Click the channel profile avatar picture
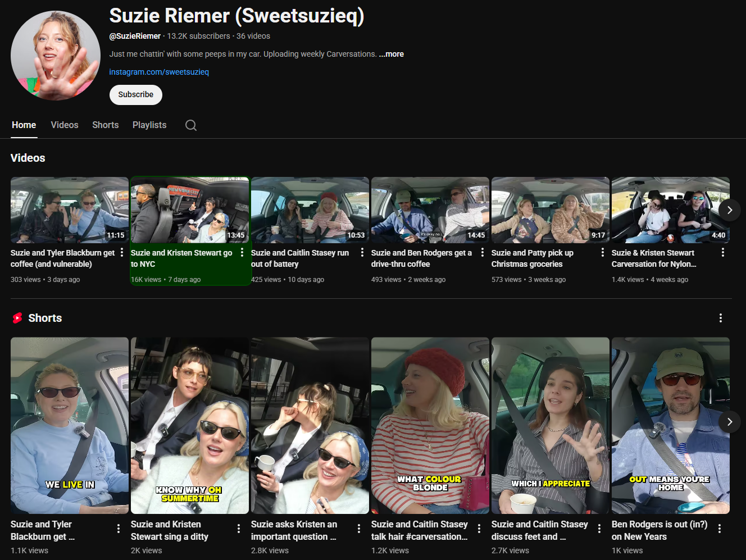746x560 pixels. (x=56, y=56)
